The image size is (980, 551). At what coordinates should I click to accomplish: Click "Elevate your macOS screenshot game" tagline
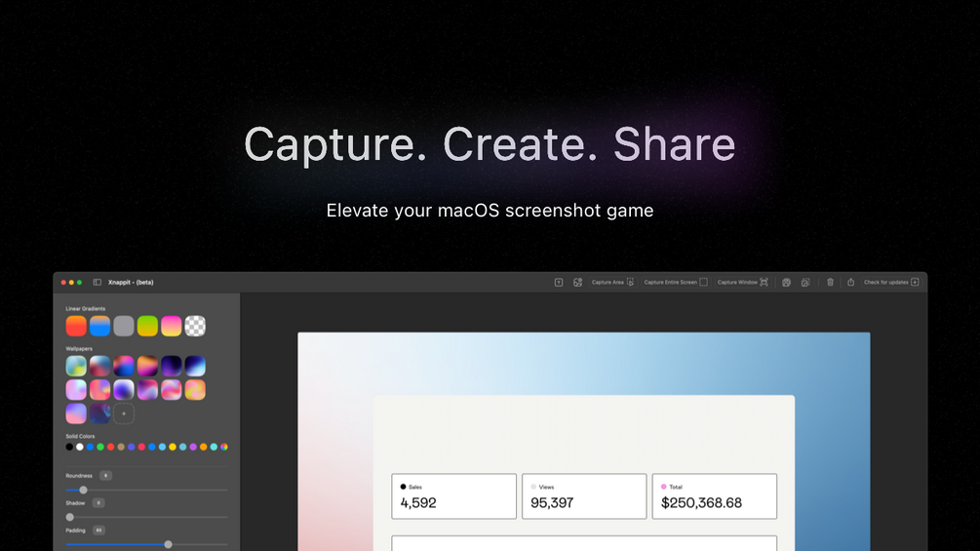pos(490,211)
